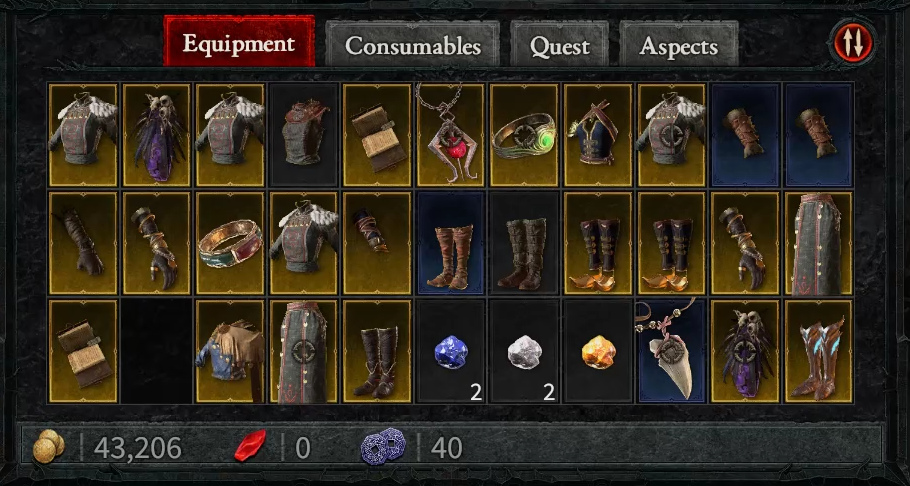Pick the white diamond gem stack

tap(524, 351)
